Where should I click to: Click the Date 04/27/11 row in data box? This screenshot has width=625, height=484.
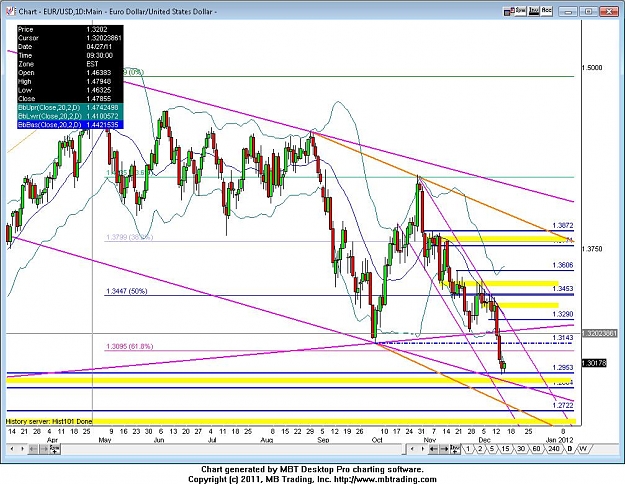(70, 47)
